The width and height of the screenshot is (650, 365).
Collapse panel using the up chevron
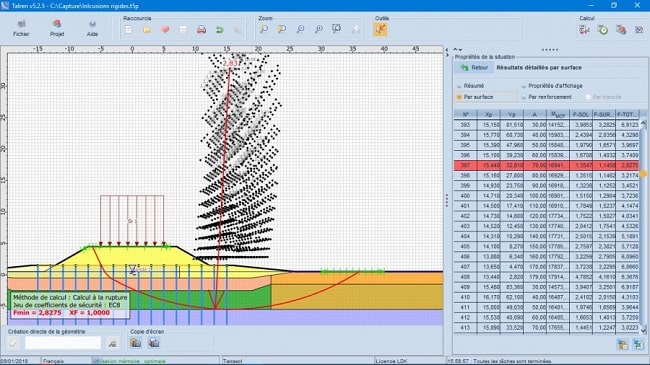pyautogui.click(x=455, y=50)
